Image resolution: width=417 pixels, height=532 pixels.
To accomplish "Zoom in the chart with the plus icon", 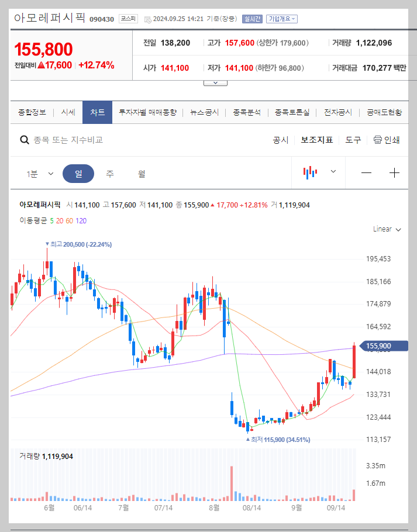I will (395, 172).
